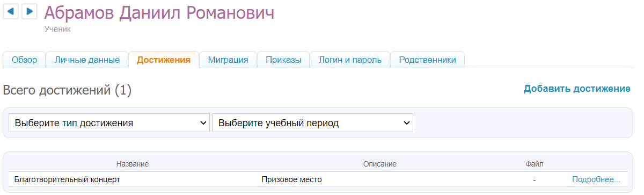View the Родственники tab
The width and height of the screenshot is (644, 195).
point(427,60)
